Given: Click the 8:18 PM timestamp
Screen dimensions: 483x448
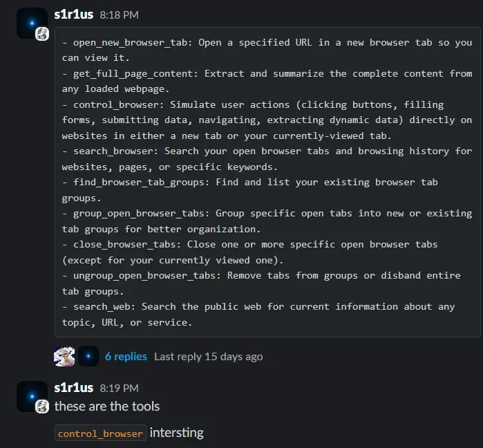Looking at the screenshot, I should (x=119, y=15).
